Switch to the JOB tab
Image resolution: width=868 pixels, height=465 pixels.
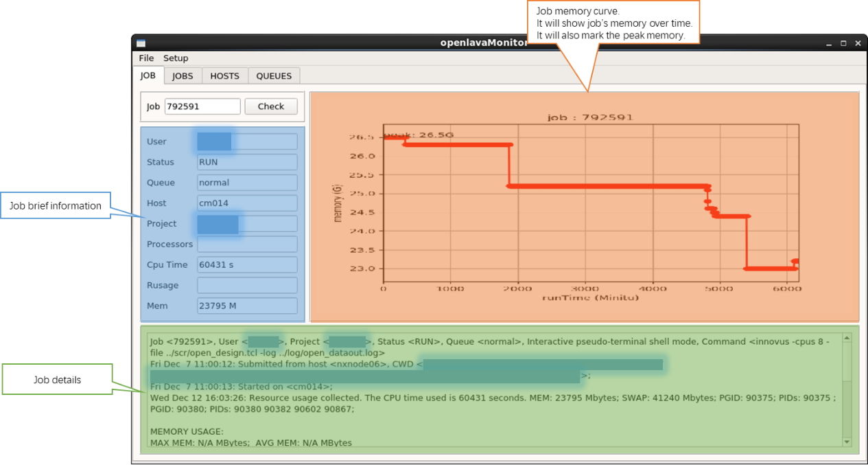point(148,76)
